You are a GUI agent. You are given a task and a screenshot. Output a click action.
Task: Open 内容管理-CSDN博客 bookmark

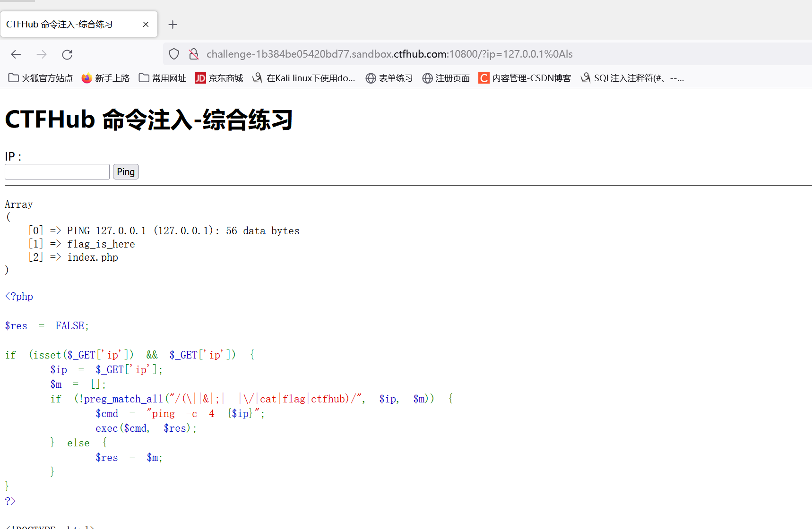[525, 78]
